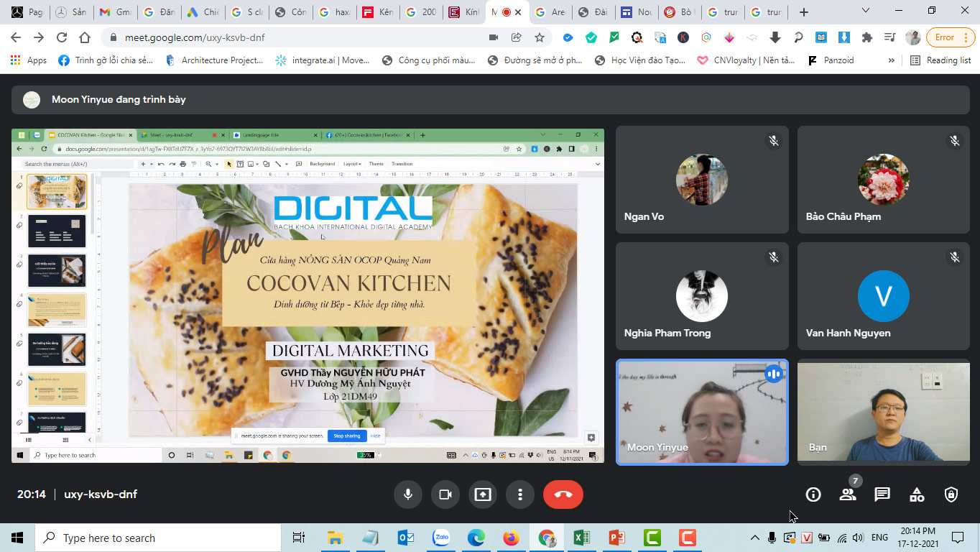Turn off camera in Meet controls
This screenshot has height=552, width=980.
[445, 494]
